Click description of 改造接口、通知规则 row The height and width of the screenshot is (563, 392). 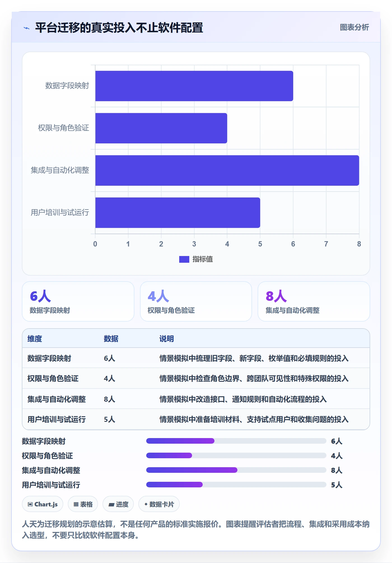[243, 399]
